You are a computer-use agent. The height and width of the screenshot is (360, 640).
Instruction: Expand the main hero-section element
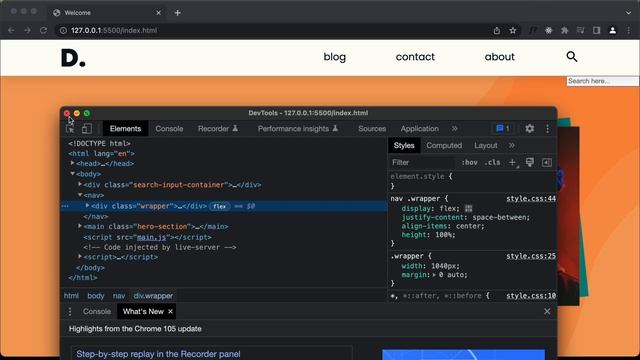pos(80,226)
